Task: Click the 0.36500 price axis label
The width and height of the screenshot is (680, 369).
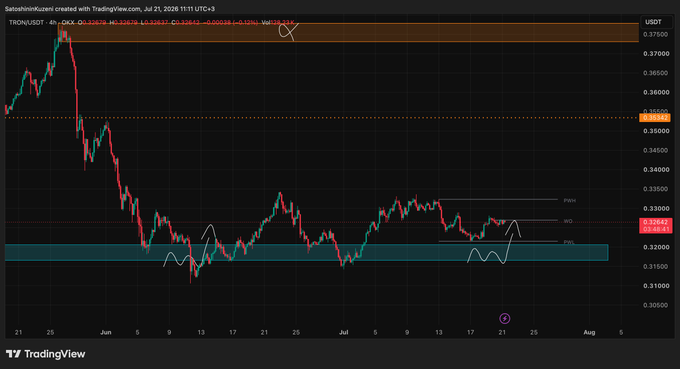Action: pyautogui.click(x=655, y=73)
